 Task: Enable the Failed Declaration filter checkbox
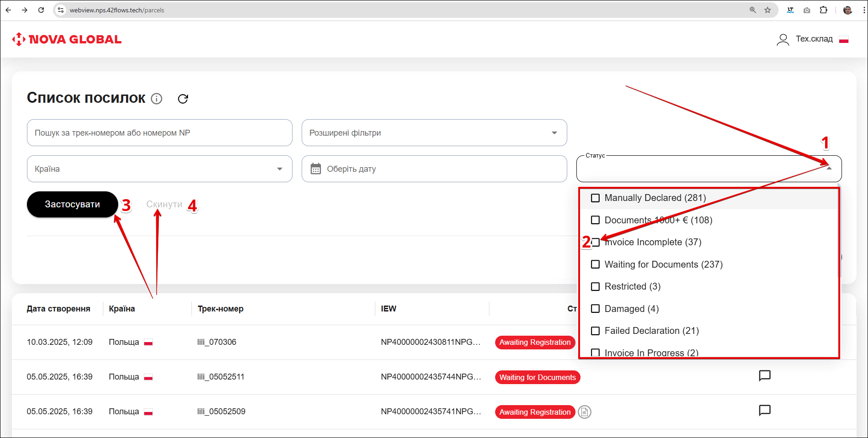pos(595,331)
